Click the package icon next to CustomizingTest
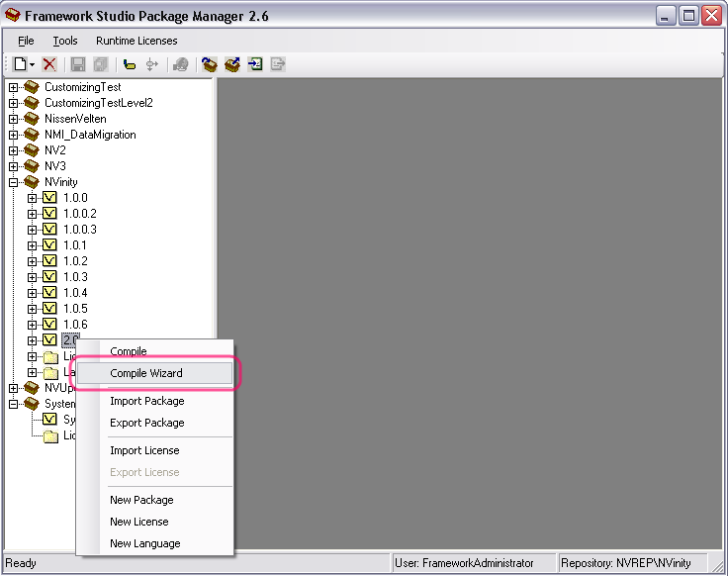This screenshot has width=728, height=576. [x=32, y=87]
